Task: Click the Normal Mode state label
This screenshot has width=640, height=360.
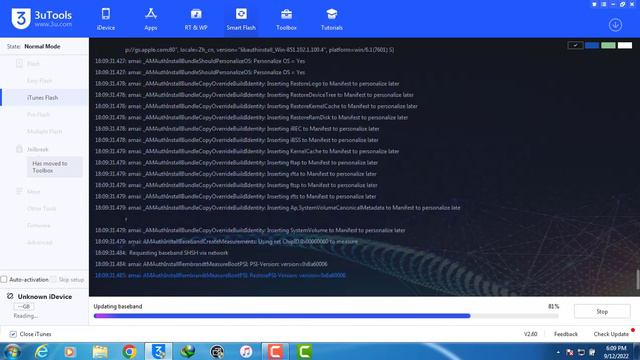Action: [x=42, y=47]
